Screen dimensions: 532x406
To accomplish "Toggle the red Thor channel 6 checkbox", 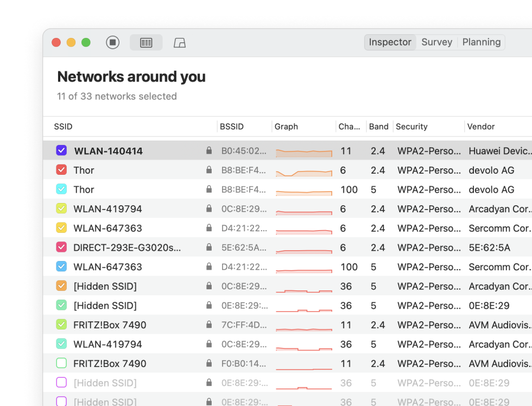I will pos(61,170).
